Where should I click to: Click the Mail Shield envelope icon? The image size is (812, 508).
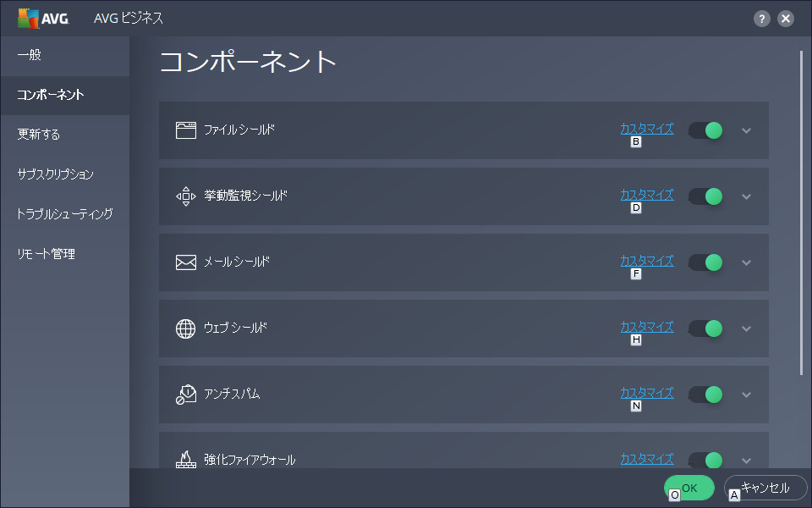(x=186, y=262)
